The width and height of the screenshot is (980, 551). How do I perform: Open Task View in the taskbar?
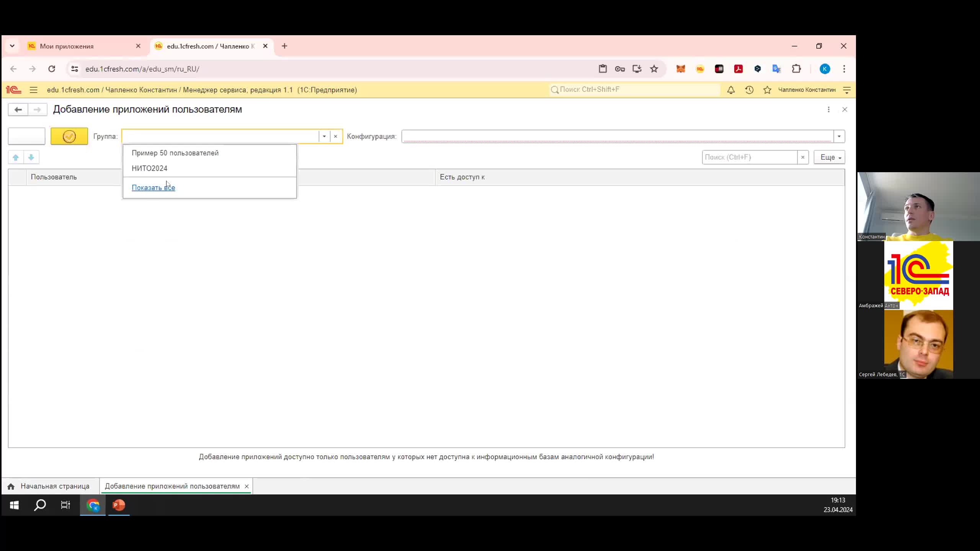click(65, 505)
